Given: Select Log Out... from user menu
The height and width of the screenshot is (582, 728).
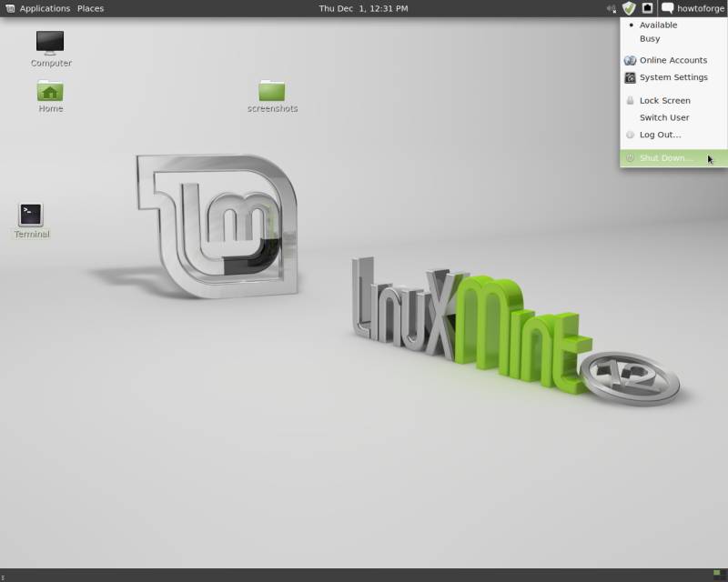Looking at the screenshot, I should click(x=673, y=135).
